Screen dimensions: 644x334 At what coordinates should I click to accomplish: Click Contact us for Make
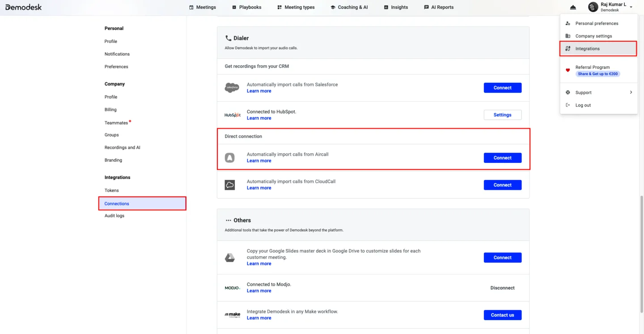[x=502, y=315]
